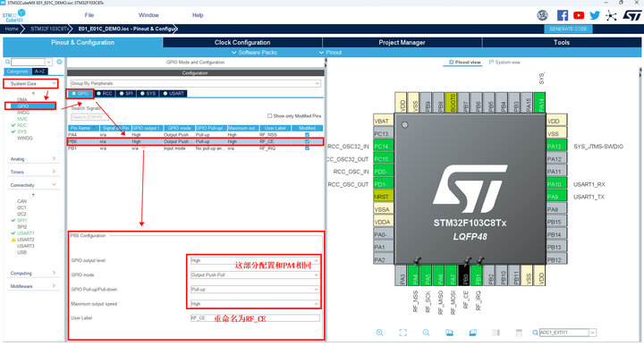Expand the Timers category
Image resolution: width=644 pixels, height=346 pixels.
pos(33,172)
